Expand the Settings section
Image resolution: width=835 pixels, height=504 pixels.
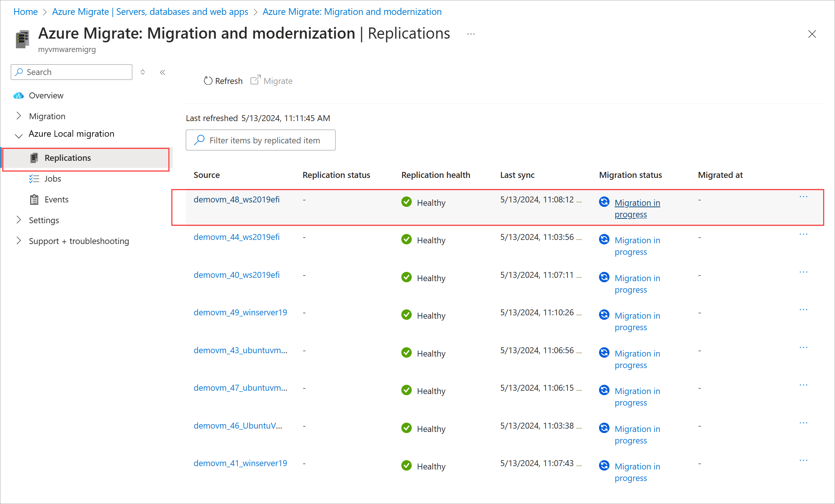click(19, 220)
